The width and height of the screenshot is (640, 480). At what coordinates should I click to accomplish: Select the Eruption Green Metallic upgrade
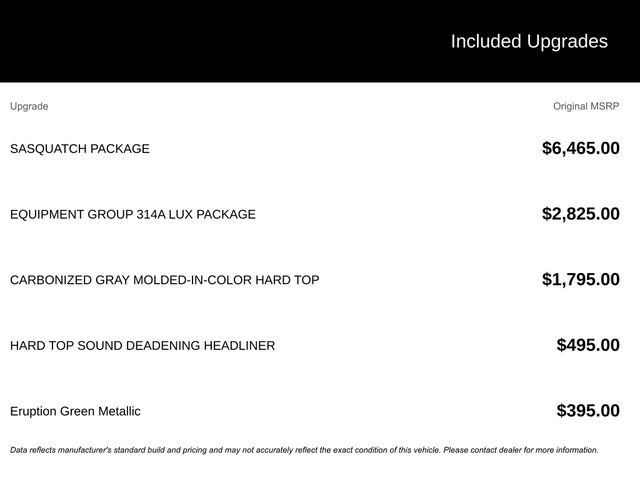(75, 411)
